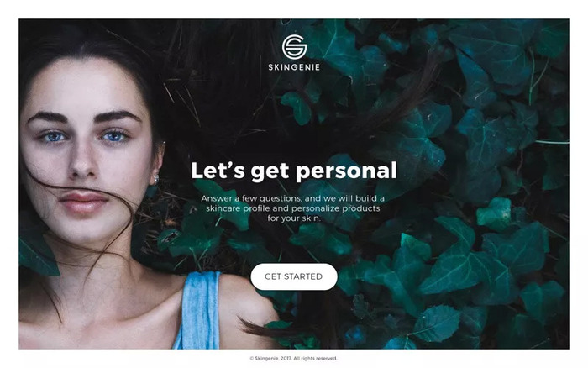Click the SKINGENIE wordmark below the logo
The image size is (588, 368).
294,67
